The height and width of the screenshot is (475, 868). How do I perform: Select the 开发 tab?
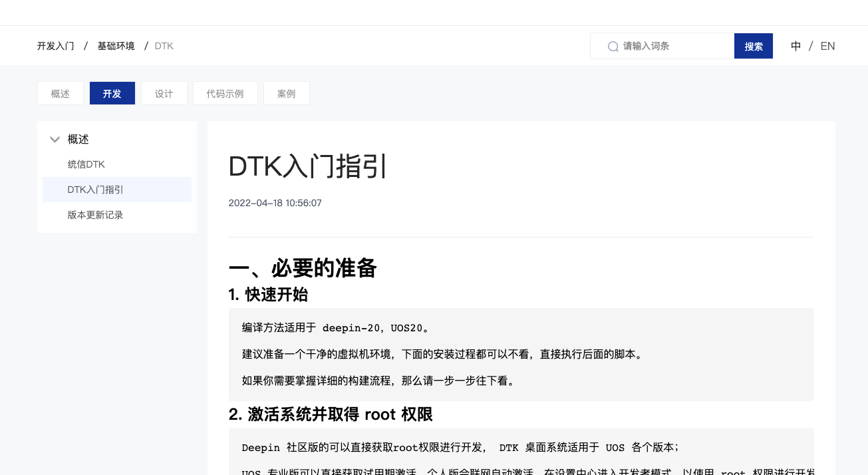(112, 94)
